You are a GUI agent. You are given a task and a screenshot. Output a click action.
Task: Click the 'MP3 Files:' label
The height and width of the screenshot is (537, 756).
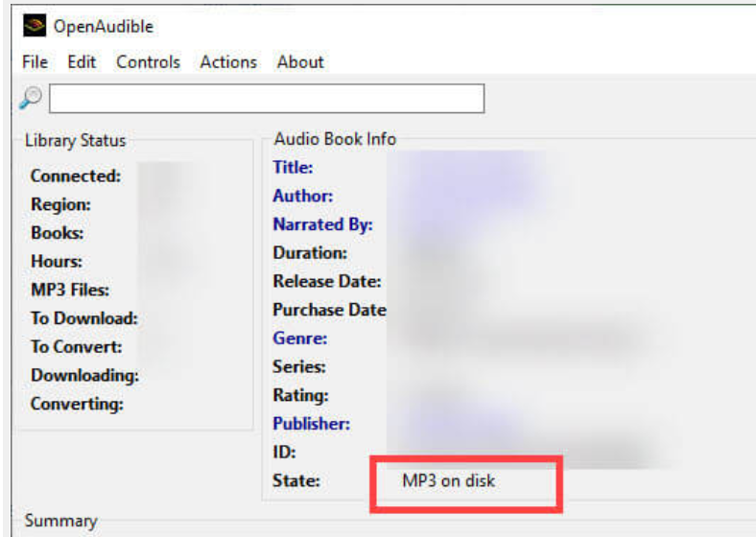[70, 290]
